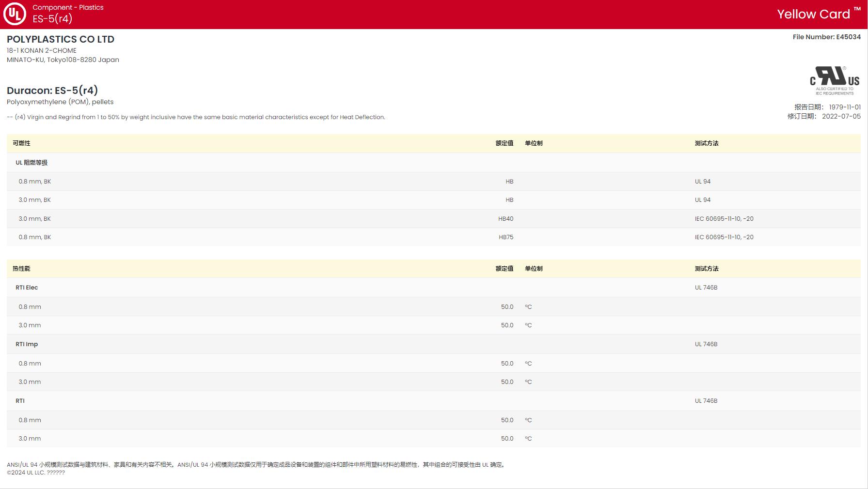Viewport: 868px width, 489px height.
Task: Click the RTI Elec row label
Action: point(27,288)
